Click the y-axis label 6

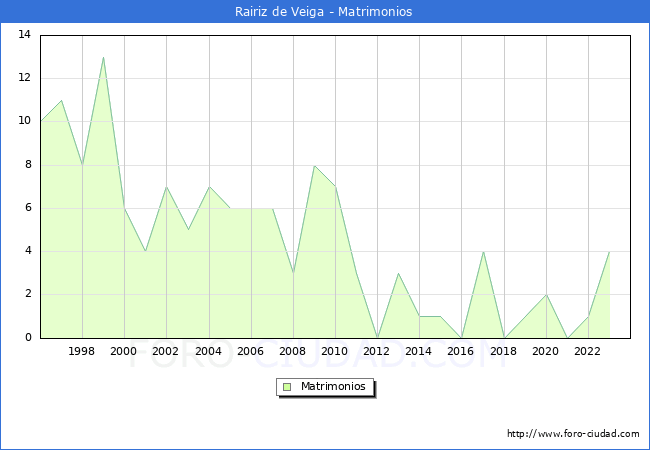pyautogui.click(x=28, y=208)
